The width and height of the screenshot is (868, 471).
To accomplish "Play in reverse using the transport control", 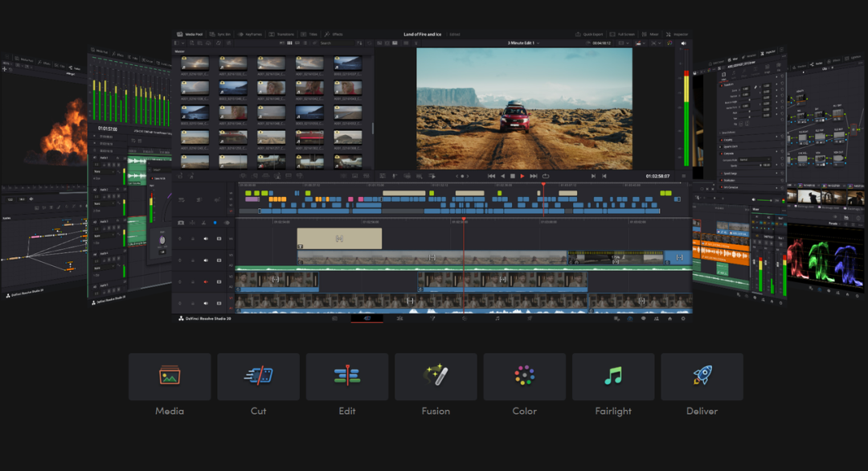I will pyautogui.click(x=502, y=176).
